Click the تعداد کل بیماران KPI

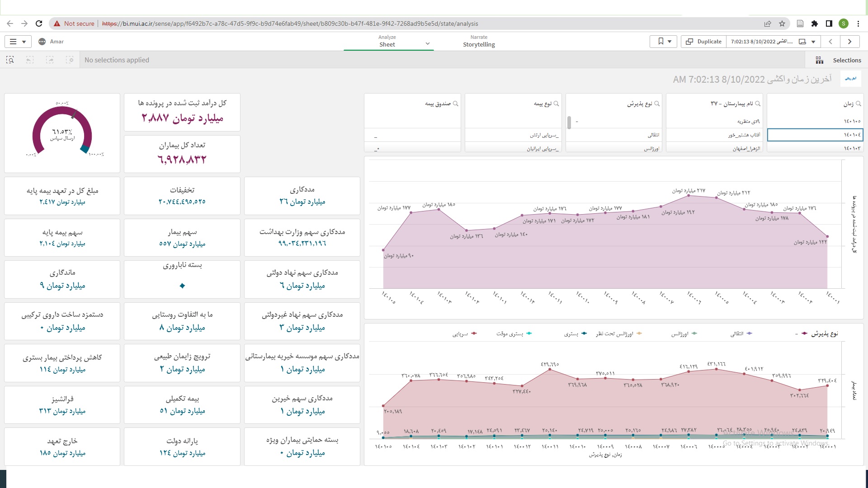pyautogui.click(x=182, y=154)
